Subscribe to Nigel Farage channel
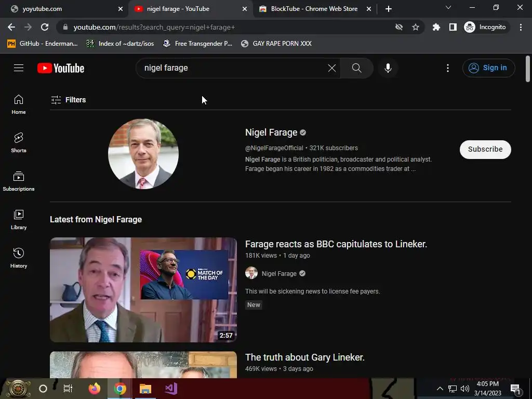Viewport: 532px width, 399px height. point(485,149)
